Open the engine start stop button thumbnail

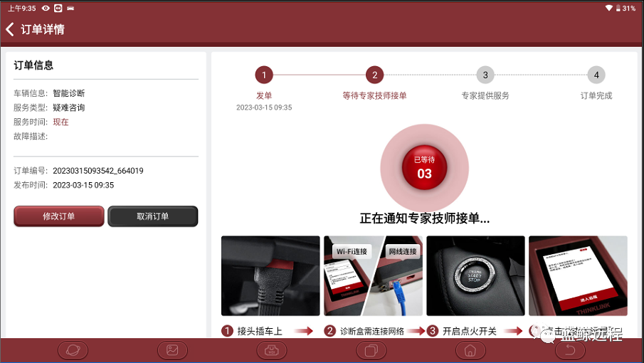475,275
